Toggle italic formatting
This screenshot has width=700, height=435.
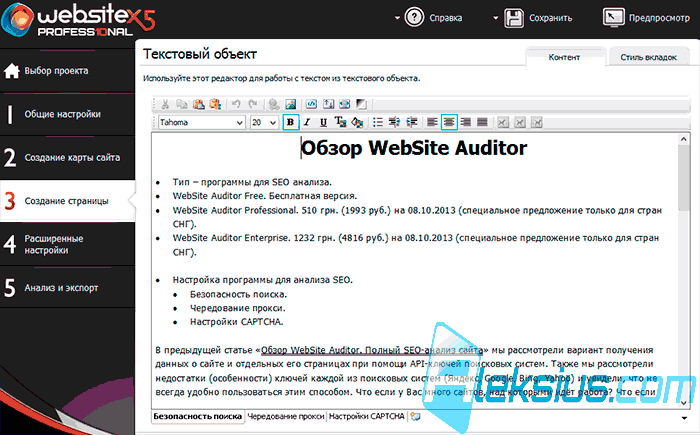[x=307, y=122]
